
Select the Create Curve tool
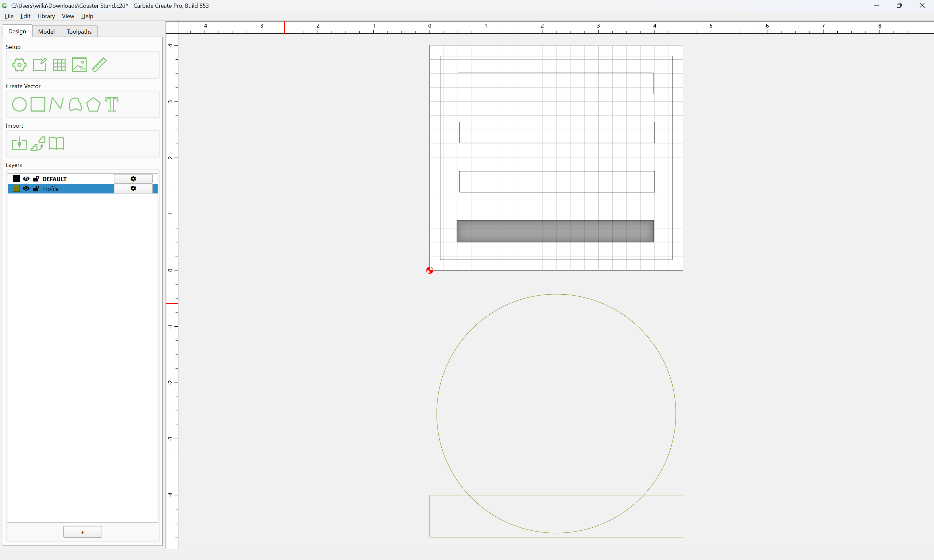75,105
